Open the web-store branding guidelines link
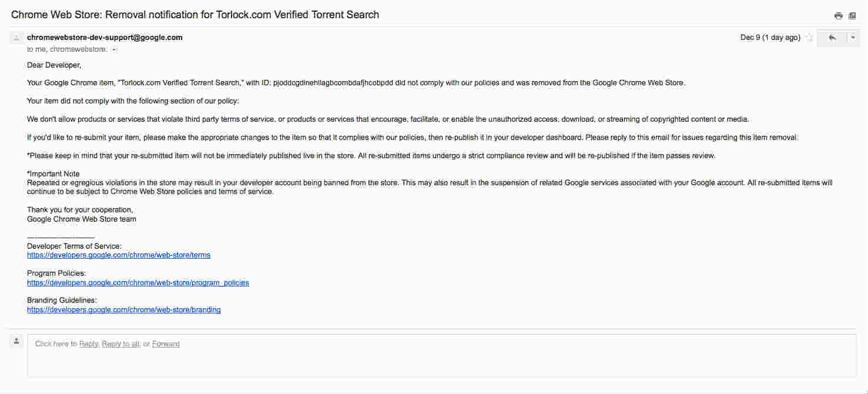The width and height of the screenshot is (868, 394). (x=124, y=310)
